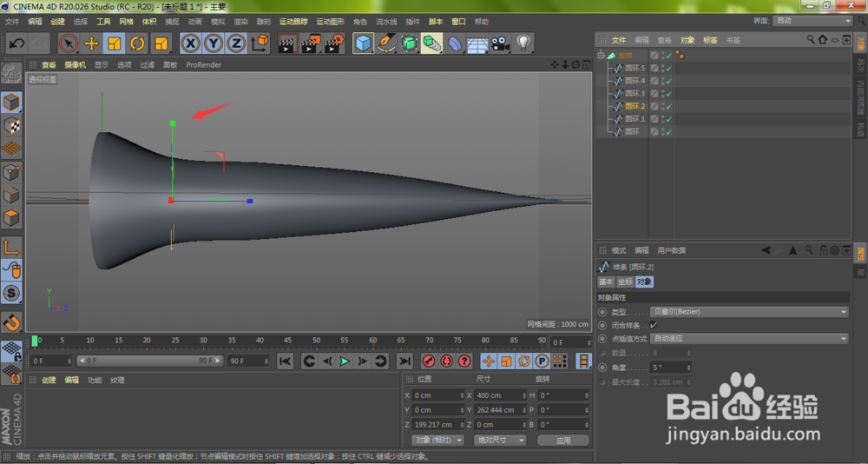Click the Object Manager search magnifier icon

811,40
